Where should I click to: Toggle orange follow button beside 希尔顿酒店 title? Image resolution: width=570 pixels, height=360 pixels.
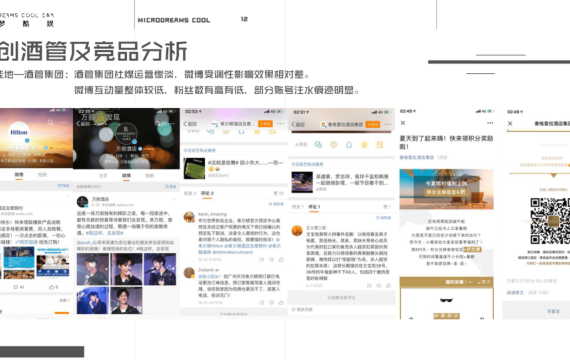(x=265, y=124)
